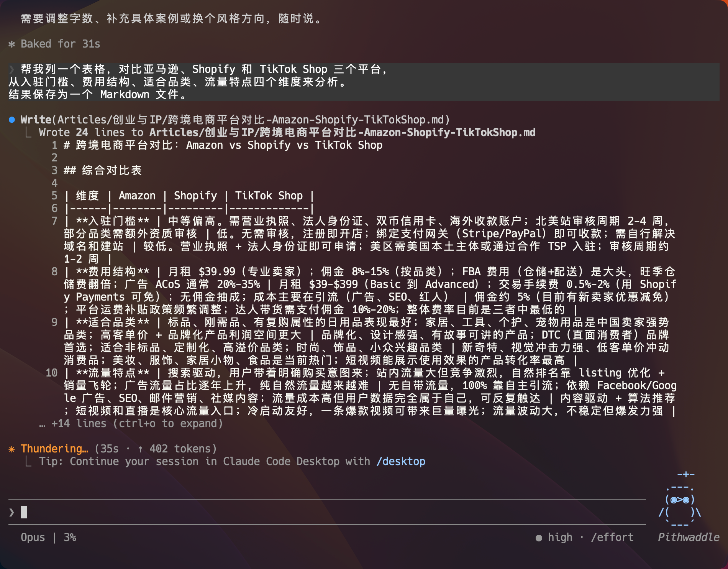Click the user prompt mentioning Markdown 文件
Viewport: 728px width, 569px height.
point(364,82)
